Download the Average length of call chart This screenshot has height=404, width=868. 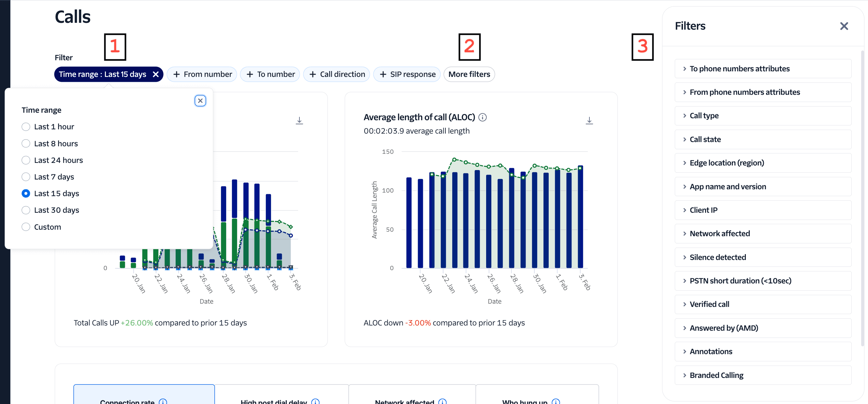click(589, 120)
